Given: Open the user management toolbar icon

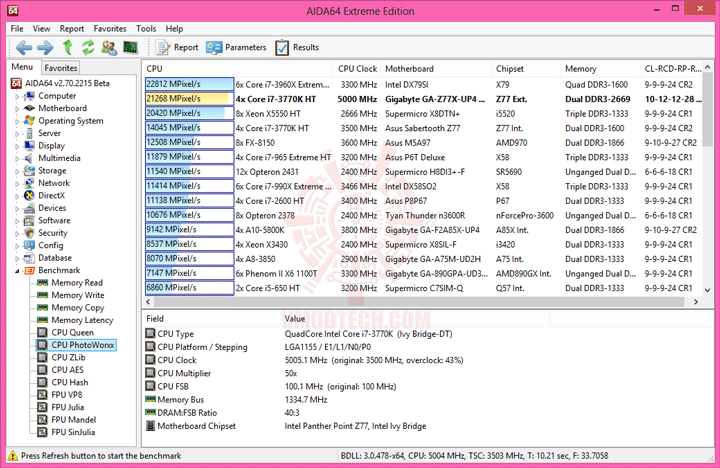Looking at the screenshot, I should 109,47.
